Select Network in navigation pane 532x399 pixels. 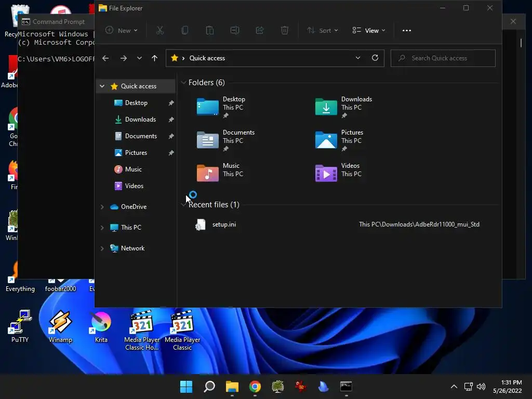pos(132,248)
